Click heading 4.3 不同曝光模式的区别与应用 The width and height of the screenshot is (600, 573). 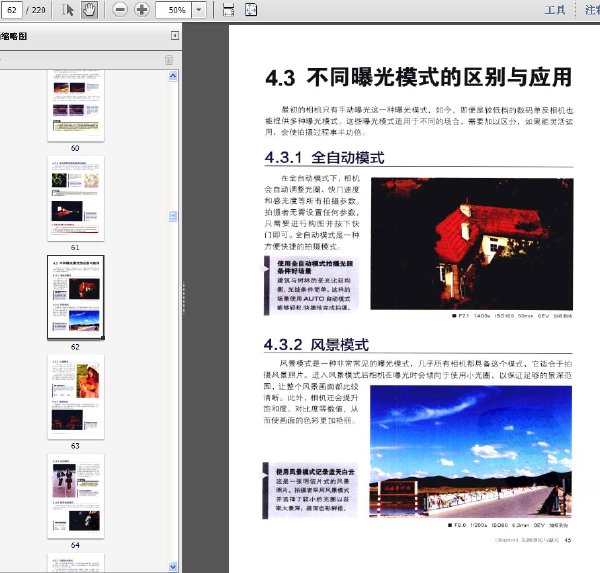pos(419,77)
